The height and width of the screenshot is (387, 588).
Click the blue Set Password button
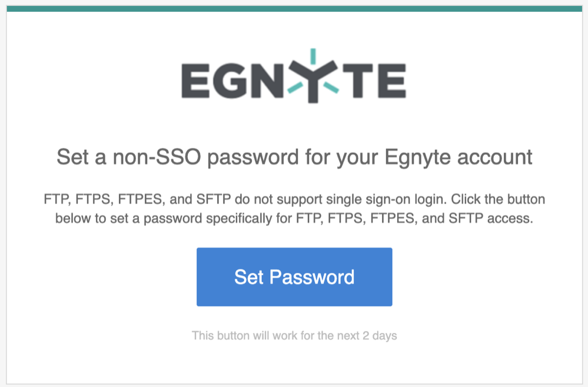click(x=294, y=277)
